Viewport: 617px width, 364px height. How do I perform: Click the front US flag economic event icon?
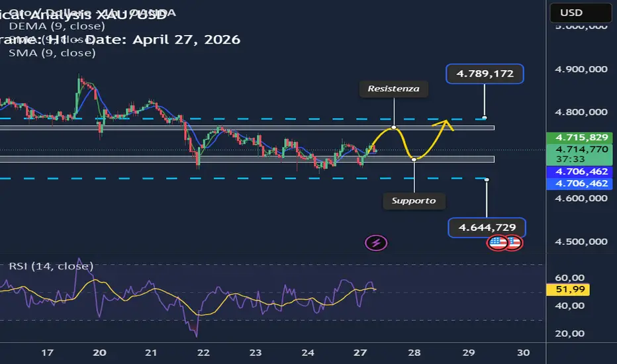pyautogui.click(x=497, y=243)
